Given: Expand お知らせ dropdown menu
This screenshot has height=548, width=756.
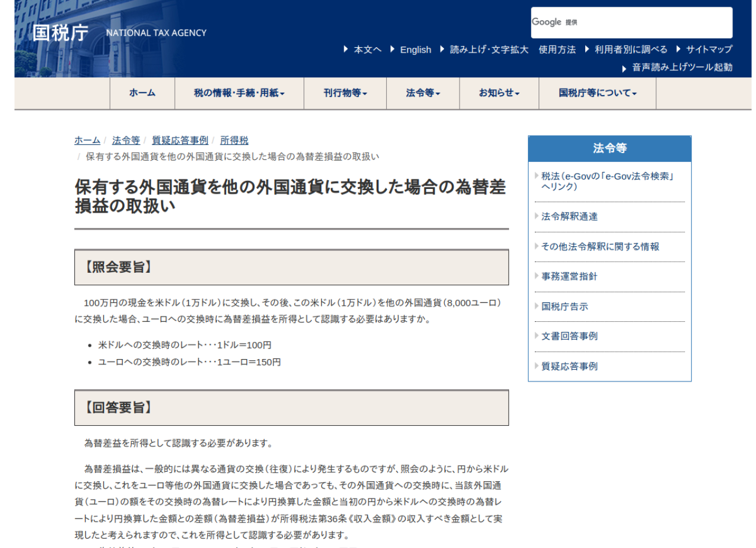Looking at the screenshot, I should [x=499, y=93].
